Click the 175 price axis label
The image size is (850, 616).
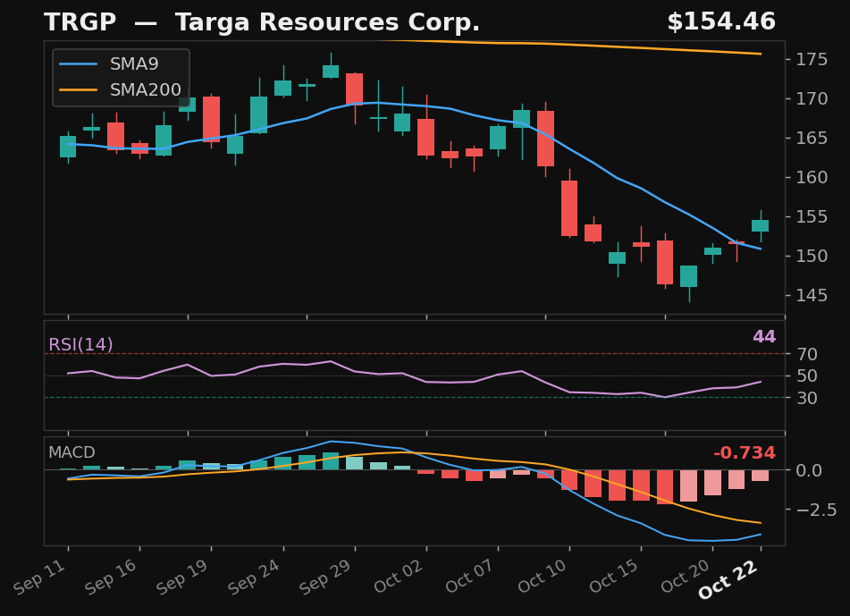pyautogui.click(x=812, y=59)
